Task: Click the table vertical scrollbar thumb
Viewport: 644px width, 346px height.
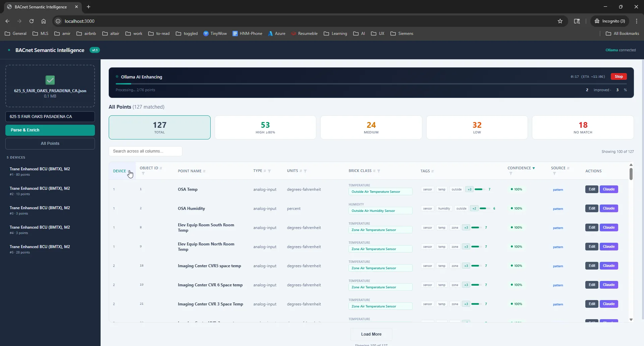Action: click(631, 174)
